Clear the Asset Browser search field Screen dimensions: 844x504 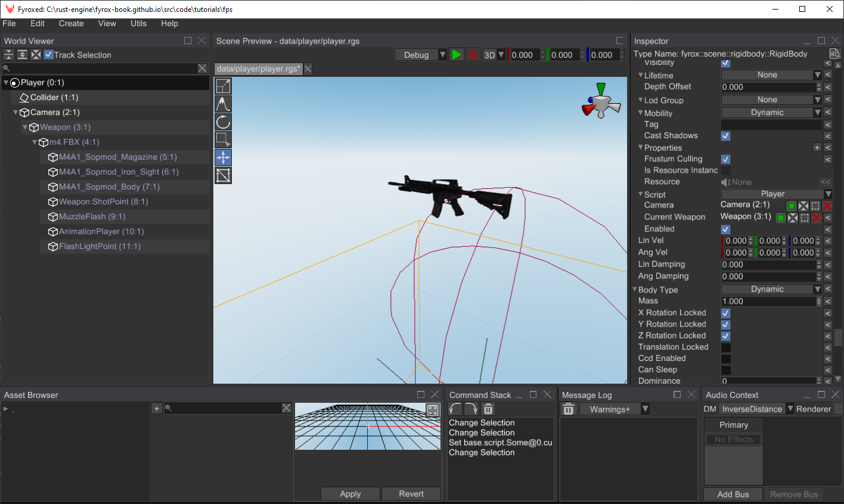(287, 408)
